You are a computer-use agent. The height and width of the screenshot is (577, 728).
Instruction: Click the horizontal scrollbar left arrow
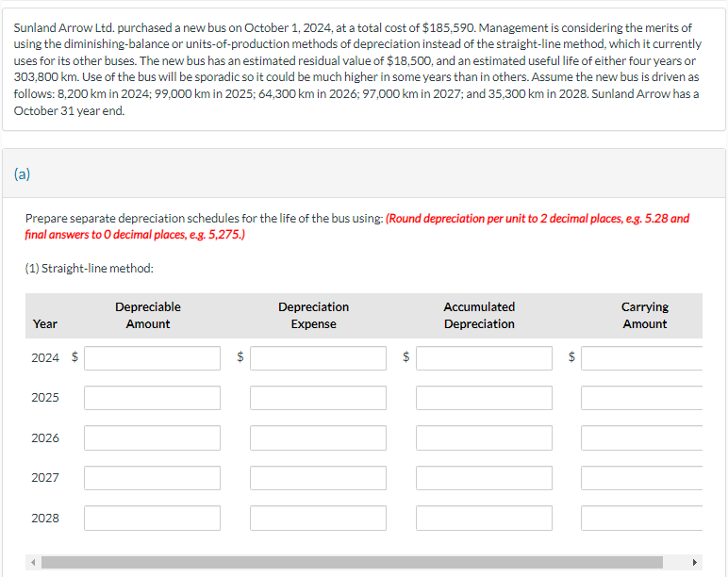[33, 562]
